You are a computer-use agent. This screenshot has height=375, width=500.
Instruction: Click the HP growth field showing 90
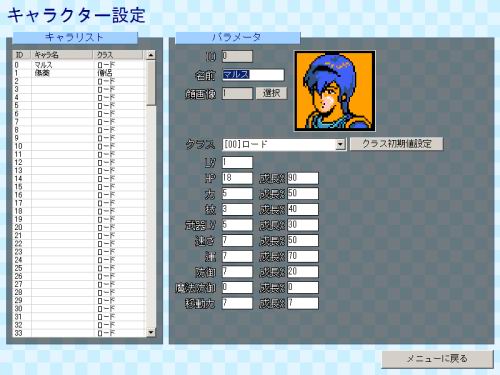pyautogui.click(x=303, y=178)
